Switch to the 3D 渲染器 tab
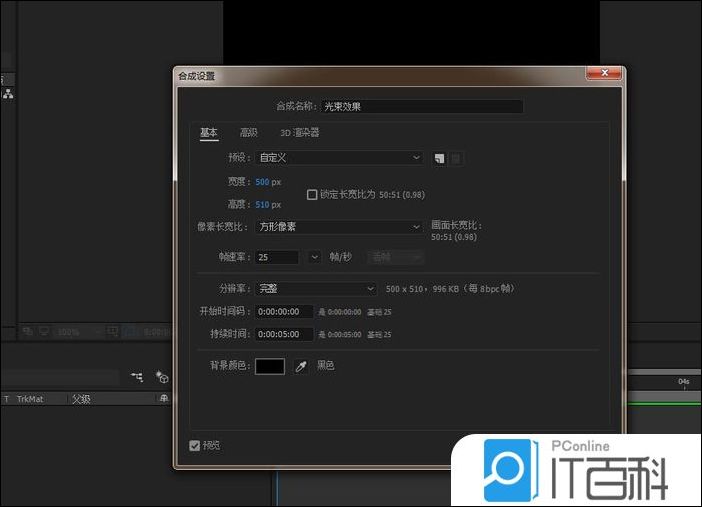Screen dimensions: 702x507 coord(300,133)
